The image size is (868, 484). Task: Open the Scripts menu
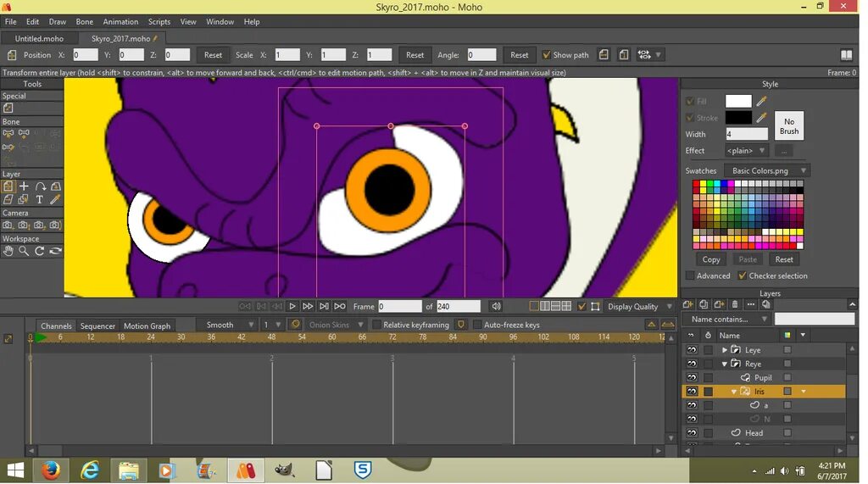pyautogui.click(x=159, y=21)
